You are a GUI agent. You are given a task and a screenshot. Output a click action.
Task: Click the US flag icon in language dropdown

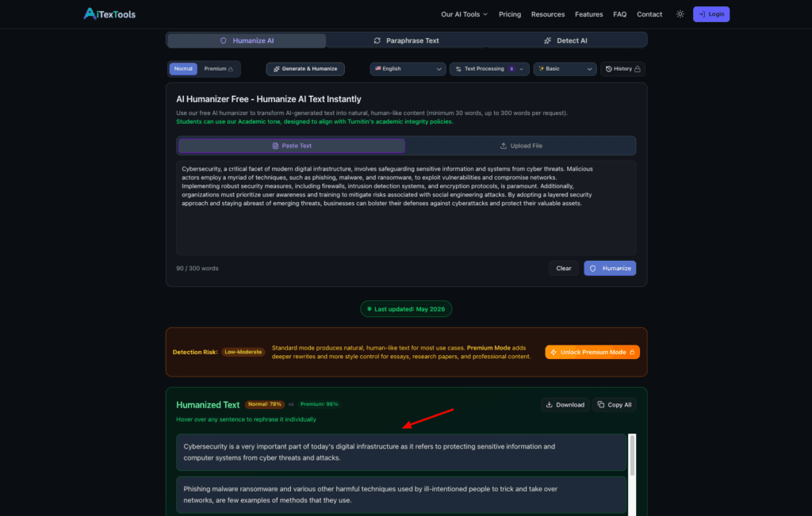click(x=378, y=68)
